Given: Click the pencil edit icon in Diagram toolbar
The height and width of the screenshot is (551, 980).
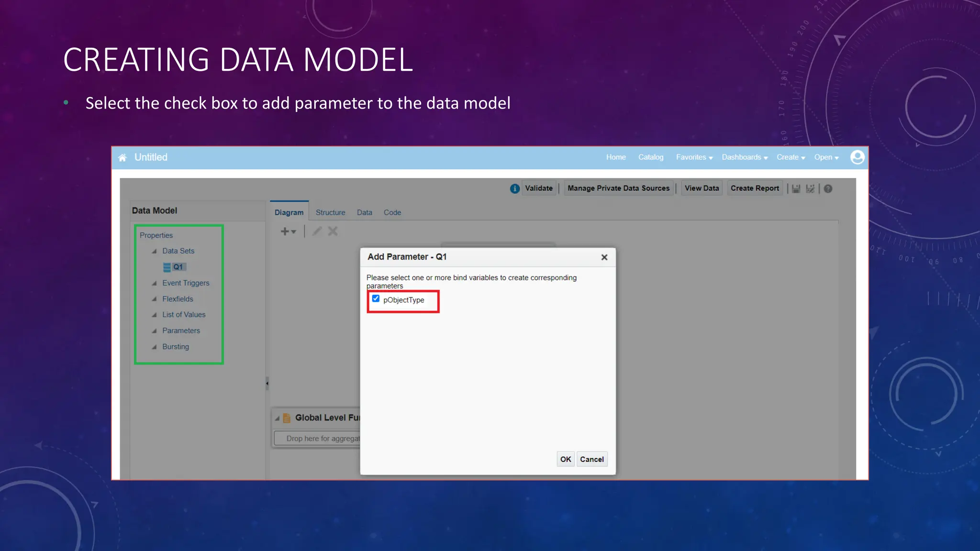Looking at the screenshot, I should pyautogui.click(x=317, y=231).
